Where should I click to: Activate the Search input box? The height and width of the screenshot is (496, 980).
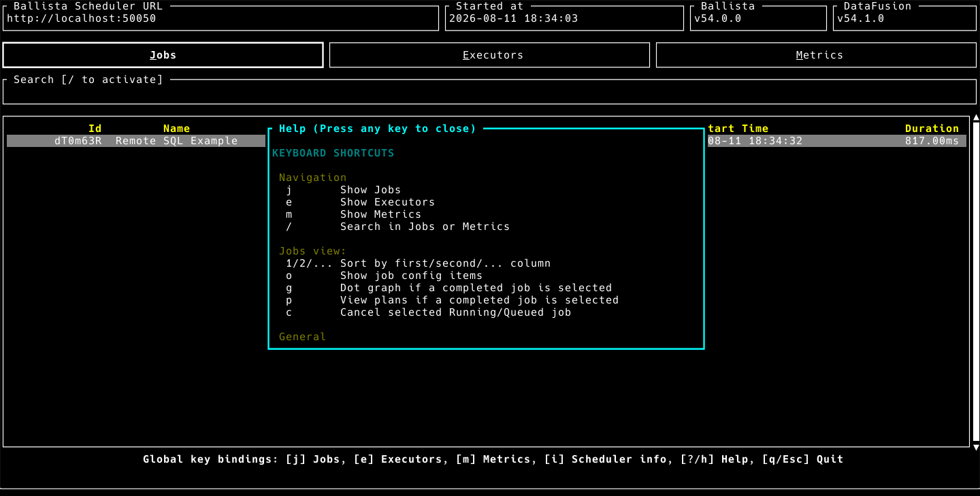click(490, 92)
